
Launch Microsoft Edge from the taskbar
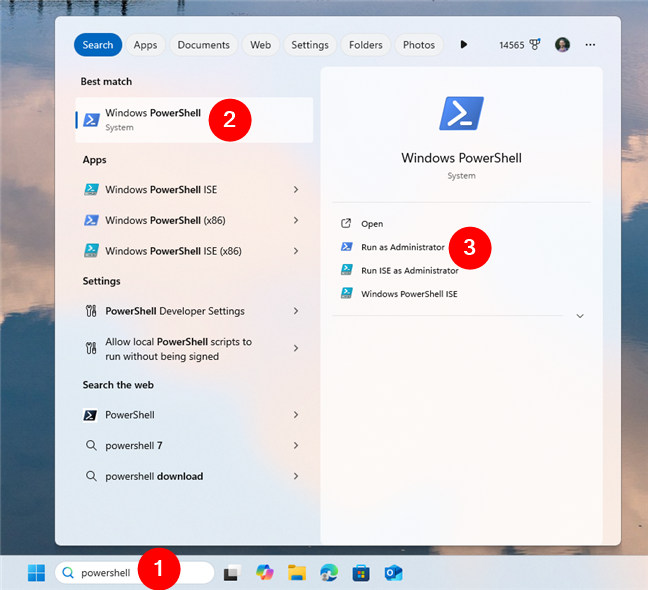329,573
